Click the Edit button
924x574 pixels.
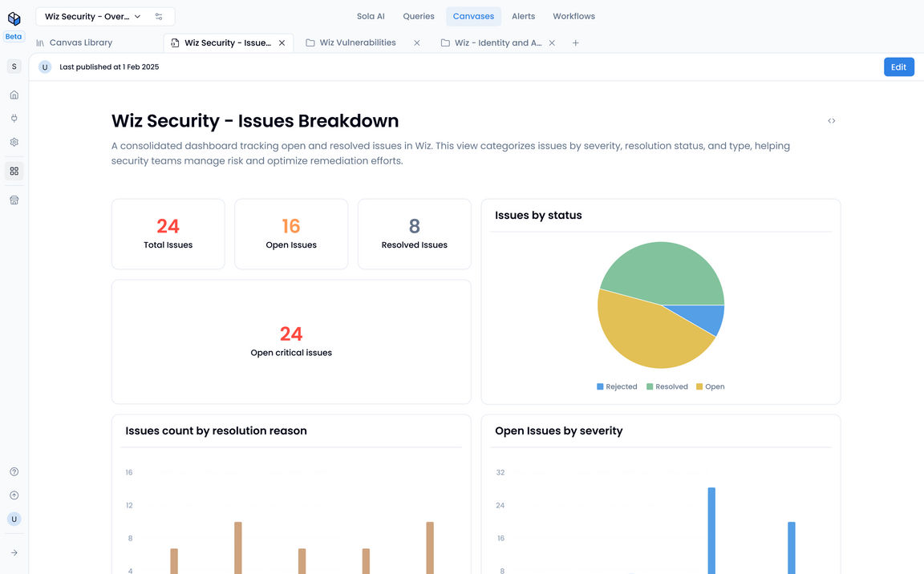click(898, 67)
